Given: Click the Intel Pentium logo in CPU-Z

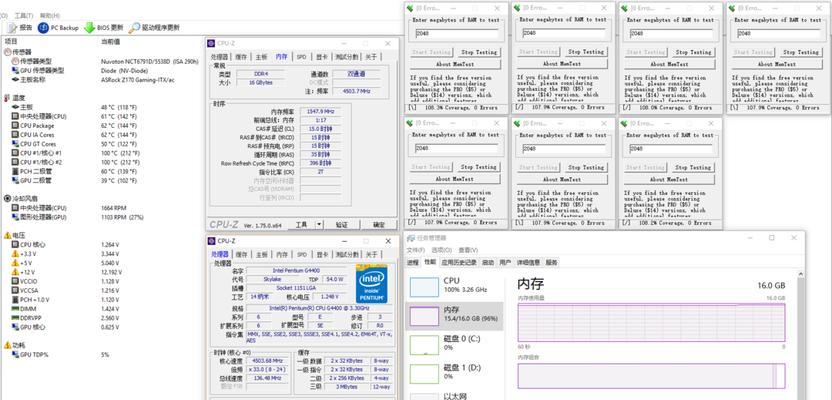Looking at the screenshot, I should (371, 284).
